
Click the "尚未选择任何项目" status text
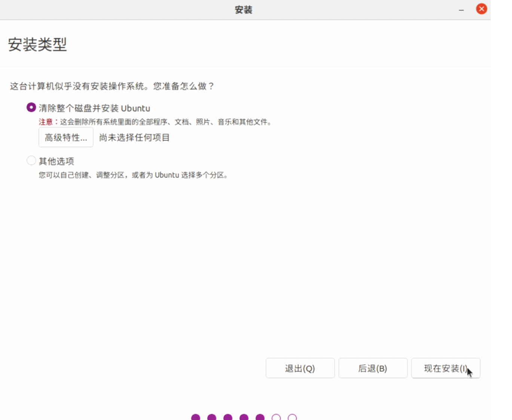pyautogui.click(x=134, y=137)
